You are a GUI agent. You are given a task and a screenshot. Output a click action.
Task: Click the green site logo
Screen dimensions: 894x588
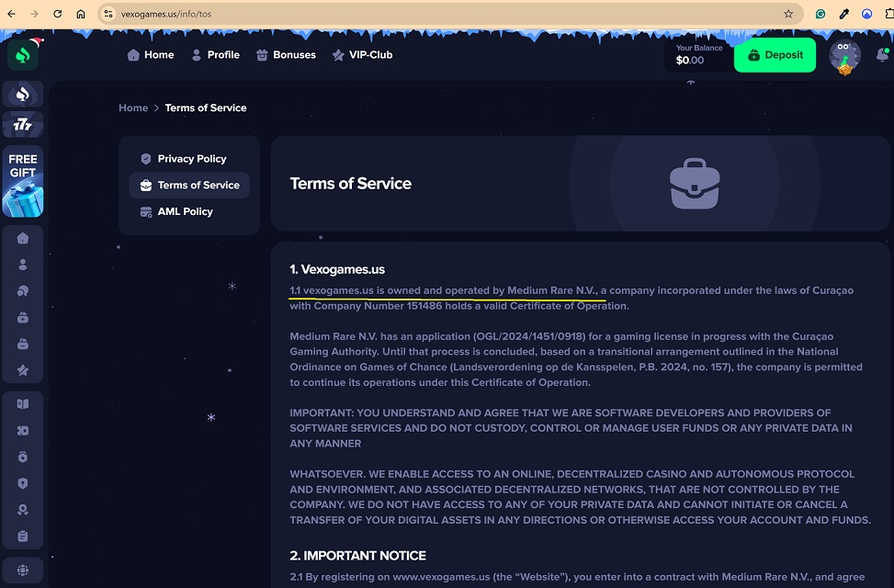23,55
